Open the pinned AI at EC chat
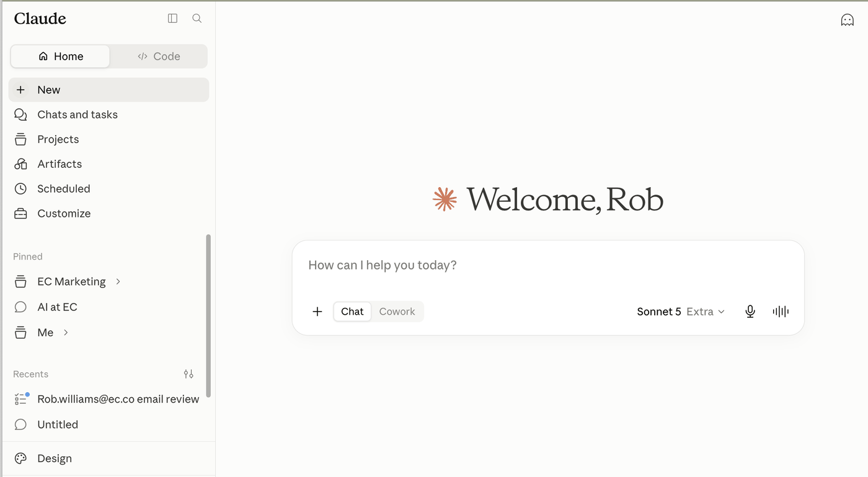Image resolution: width=868 pixels, height=477 pixels. coord(105,307)
